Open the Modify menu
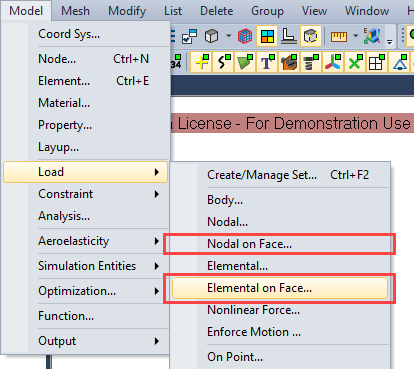The image size is (414, 369). click(x=127, y=11)
